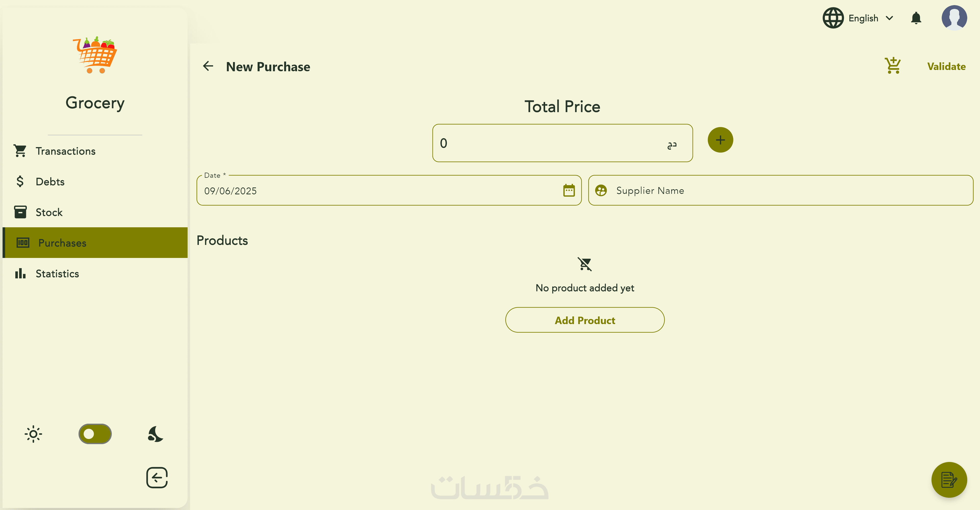The image size is (980, 510).
Task: Go to Transactions in the sidebar
Action: coord(65,151)
